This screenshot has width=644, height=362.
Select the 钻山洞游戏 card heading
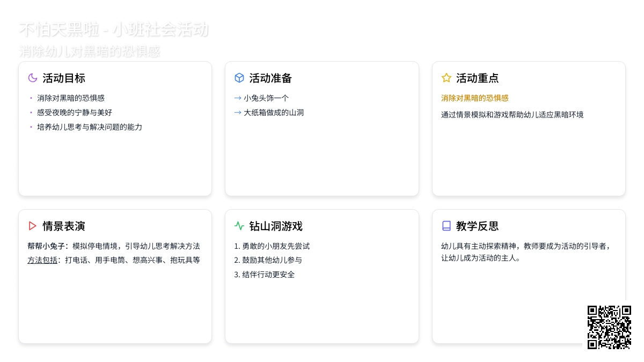coord(276,226)
